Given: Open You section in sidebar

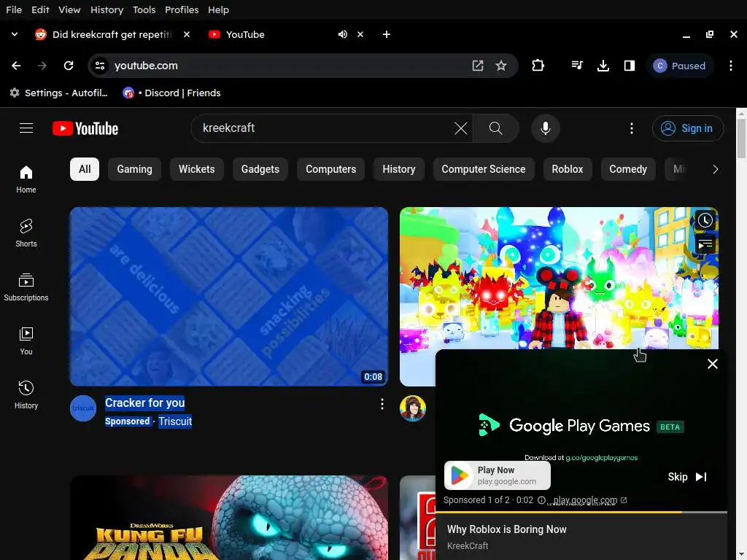Looking at the screenshot, I should pyautogui.click(x=26, y=341).
